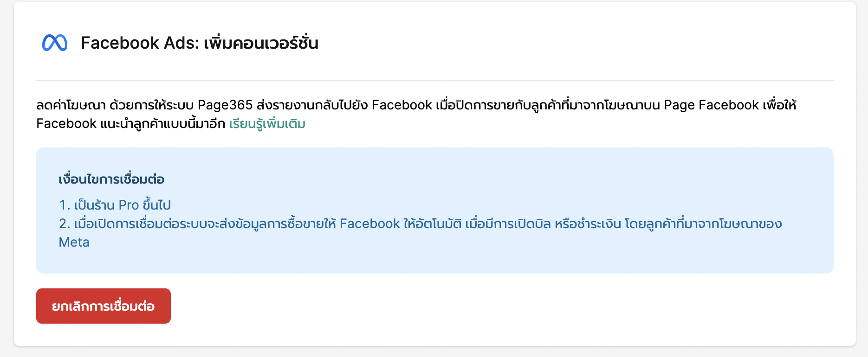Click condition 2 text about automatic data sending

[420, 233]
